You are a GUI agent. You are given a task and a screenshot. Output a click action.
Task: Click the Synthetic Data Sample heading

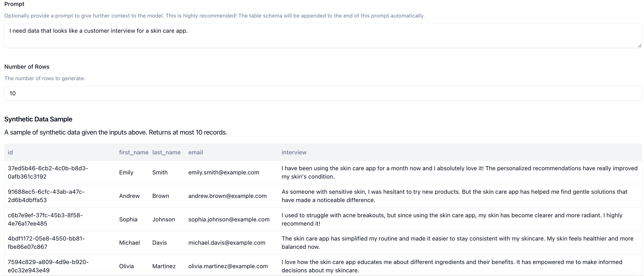point(38,119)
